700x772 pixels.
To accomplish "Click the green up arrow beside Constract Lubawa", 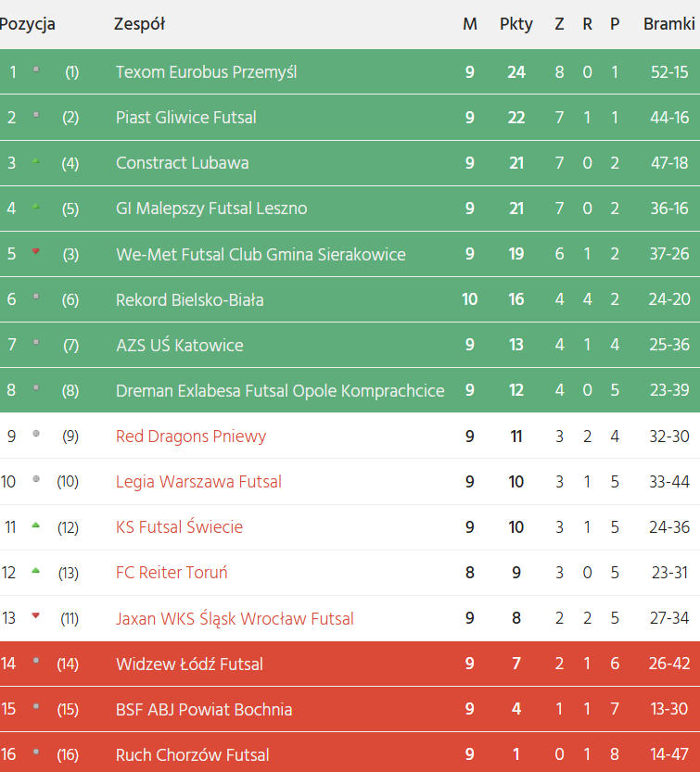I will (36, 161).
